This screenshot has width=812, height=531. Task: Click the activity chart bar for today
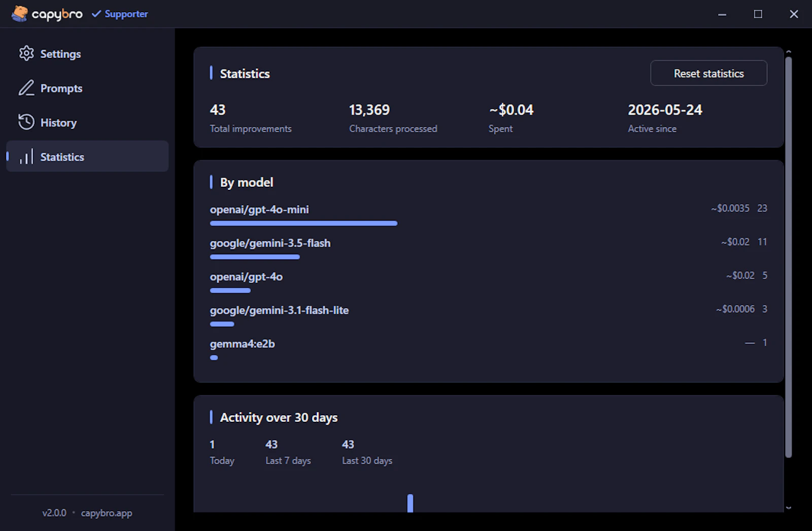[410, 503]
